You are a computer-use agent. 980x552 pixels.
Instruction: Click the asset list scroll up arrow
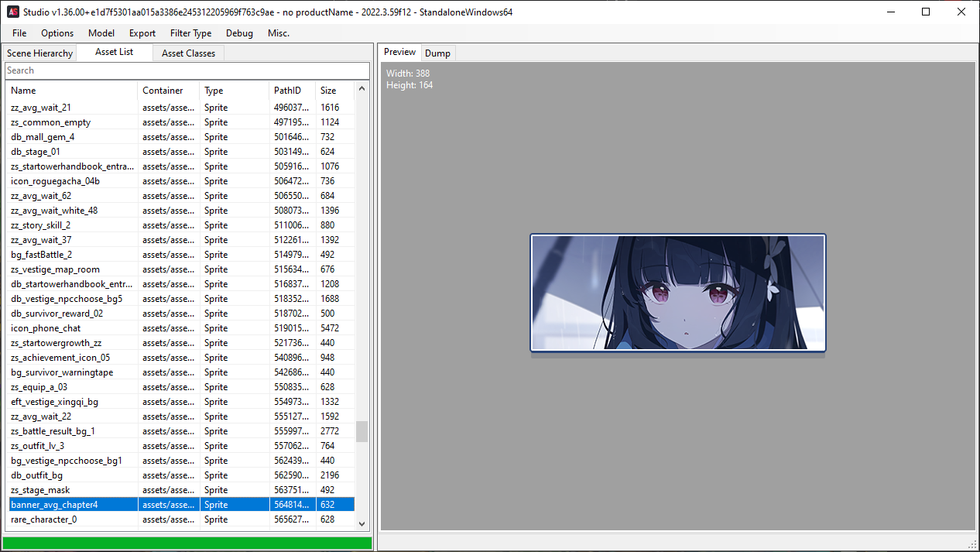[362, 89]
